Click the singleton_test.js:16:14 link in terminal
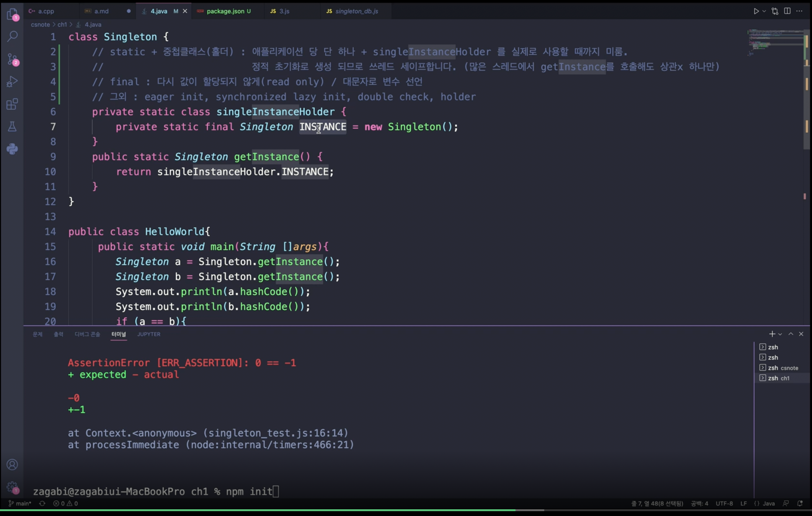Image resolution: width=812 pixels, height=516 pixels. (x=276, y=433)
